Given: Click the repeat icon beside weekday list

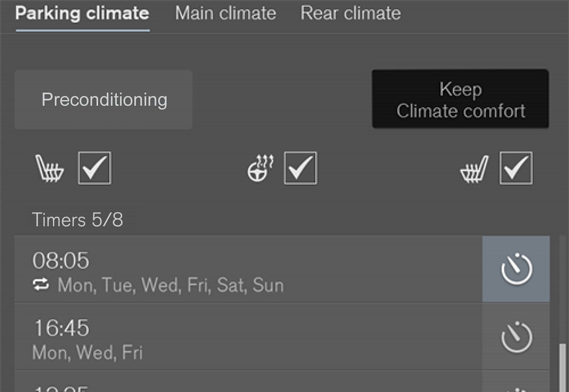Looking at the screenshot, I should [x=41, y=285].
